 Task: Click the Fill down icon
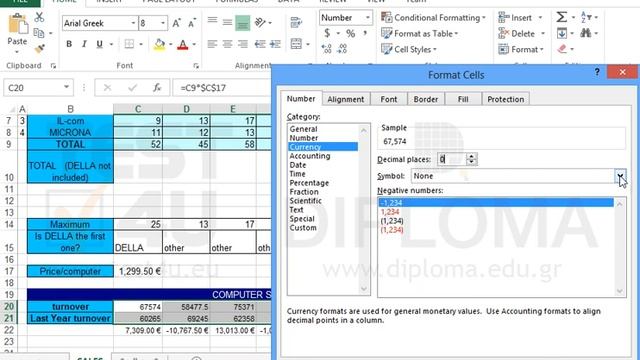562,33
